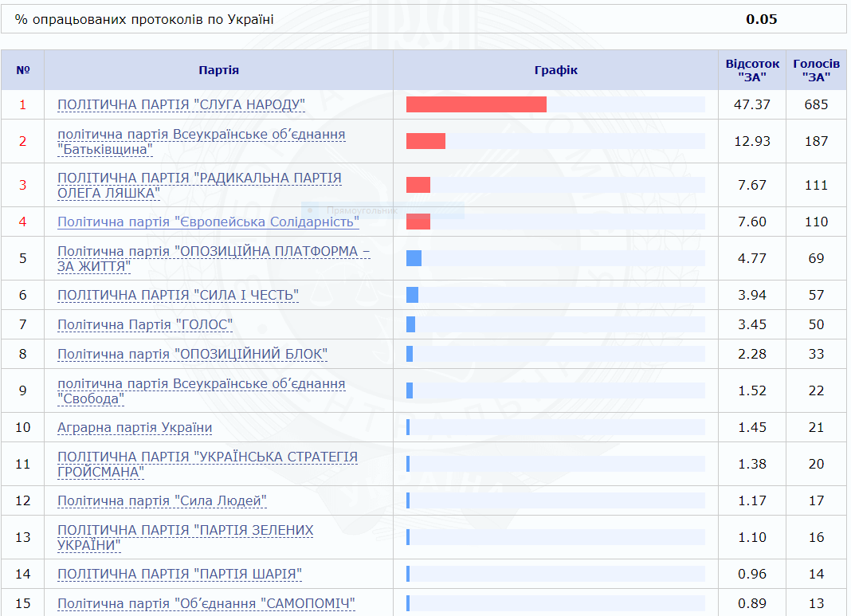Open Всеукраїнське об'єднання "Свобода" link
851x616 pixels.
(x=201, y=383)
